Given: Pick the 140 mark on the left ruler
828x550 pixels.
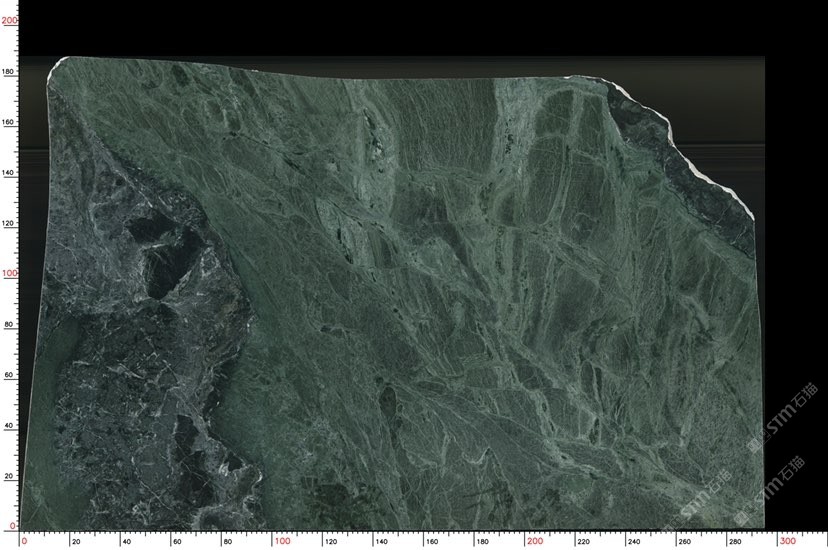Looking at the screenshot, I should 9,173.
